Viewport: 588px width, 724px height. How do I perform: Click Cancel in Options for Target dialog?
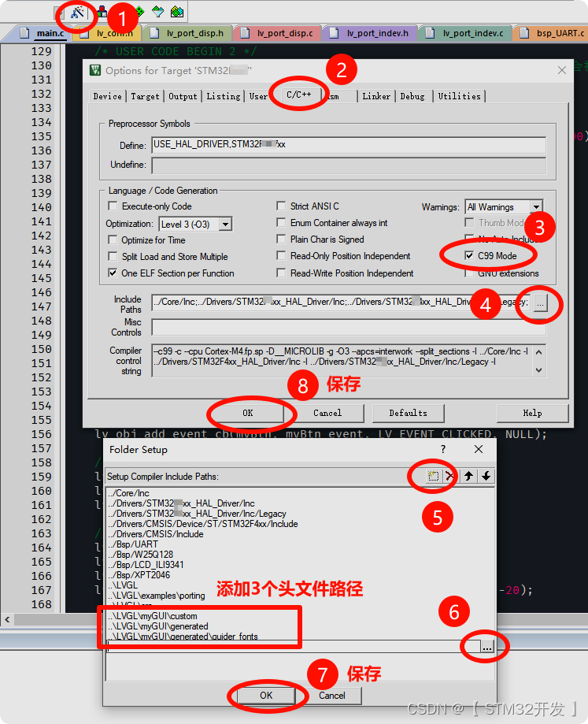pos(327,413)
